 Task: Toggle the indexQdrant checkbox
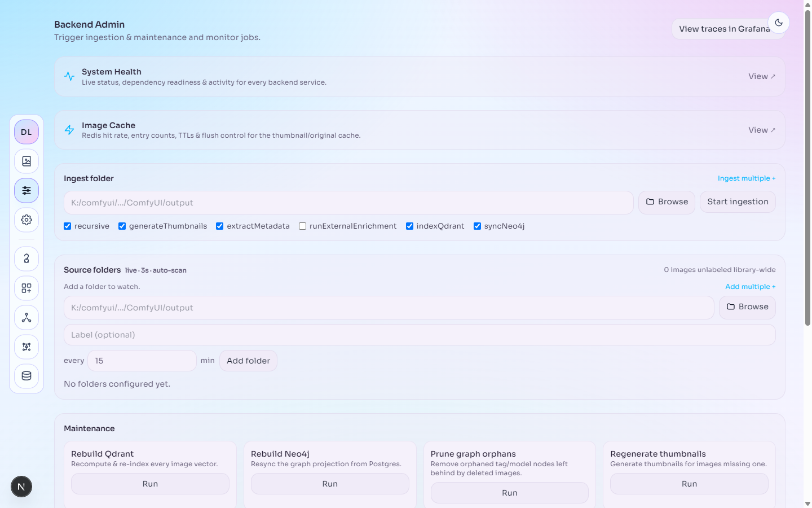coord(409,226)
